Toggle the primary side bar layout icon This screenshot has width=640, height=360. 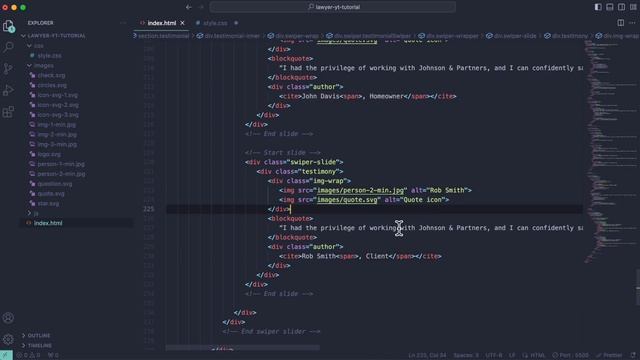click(x=598, y=7)
